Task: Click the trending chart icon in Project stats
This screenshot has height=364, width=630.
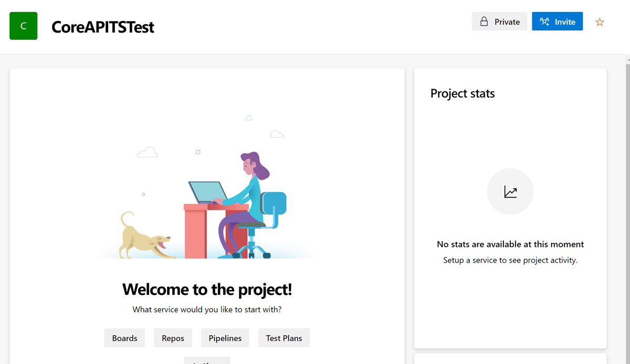Action: [x=510, y=192]
